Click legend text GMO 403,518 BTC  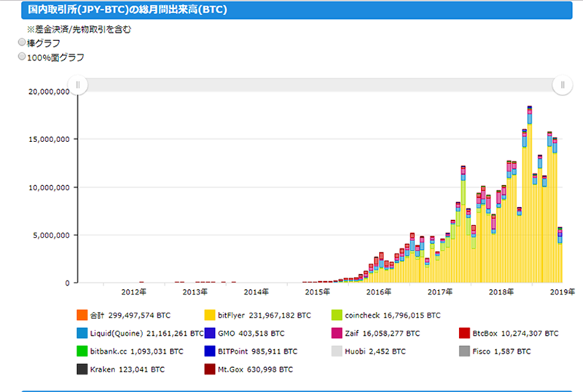[251, 333]
